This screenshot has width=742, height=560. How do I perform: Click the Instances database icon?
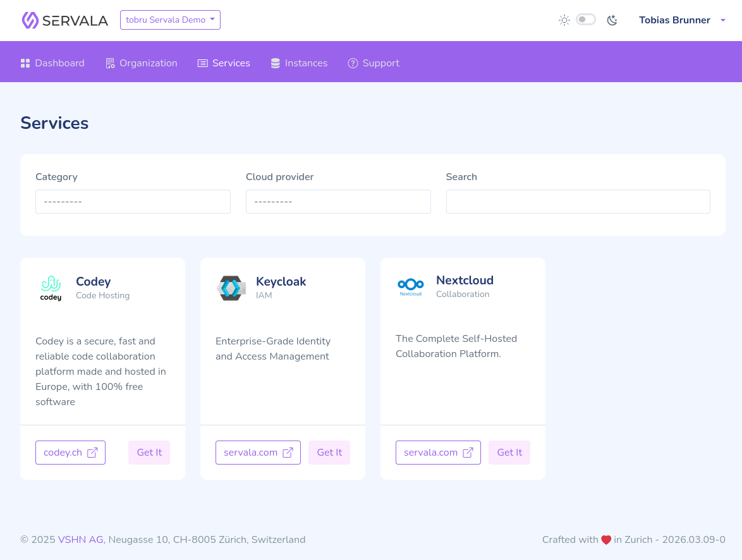tap(275, 63)
